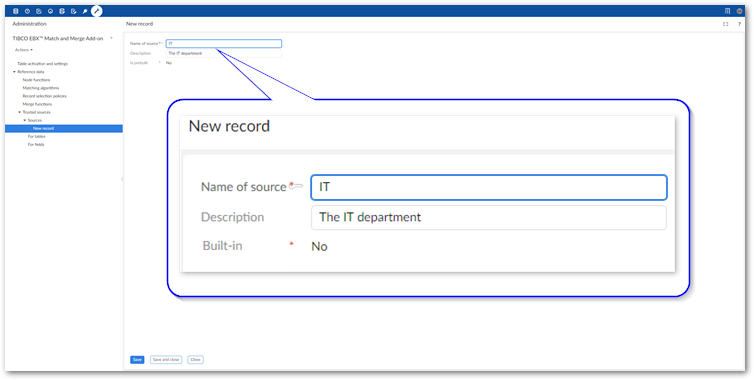Click the key icon in header
Viewport: 754px width, 380px height.
pyautogui.click(x=85, y=11)
